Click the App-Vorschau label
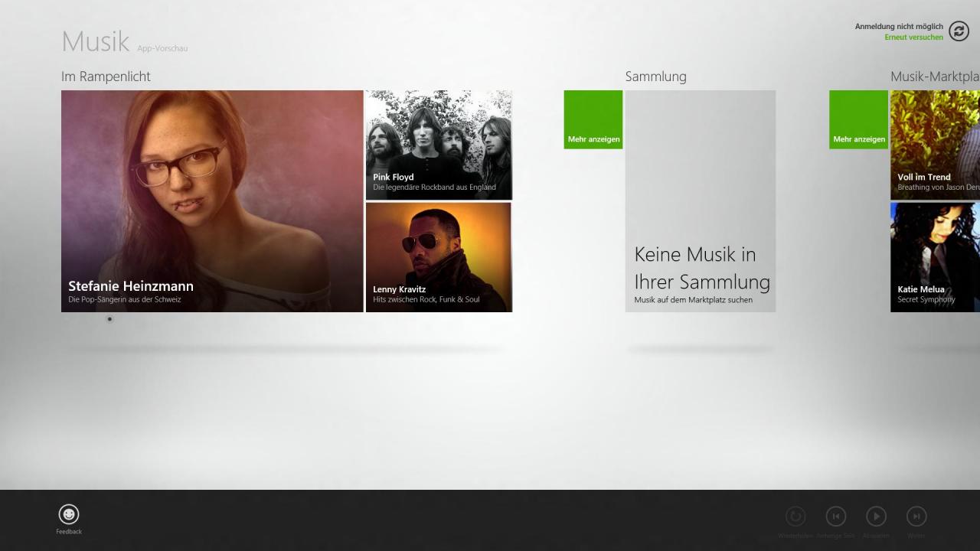This screenshot has width=980, height=551. (162, 48)
